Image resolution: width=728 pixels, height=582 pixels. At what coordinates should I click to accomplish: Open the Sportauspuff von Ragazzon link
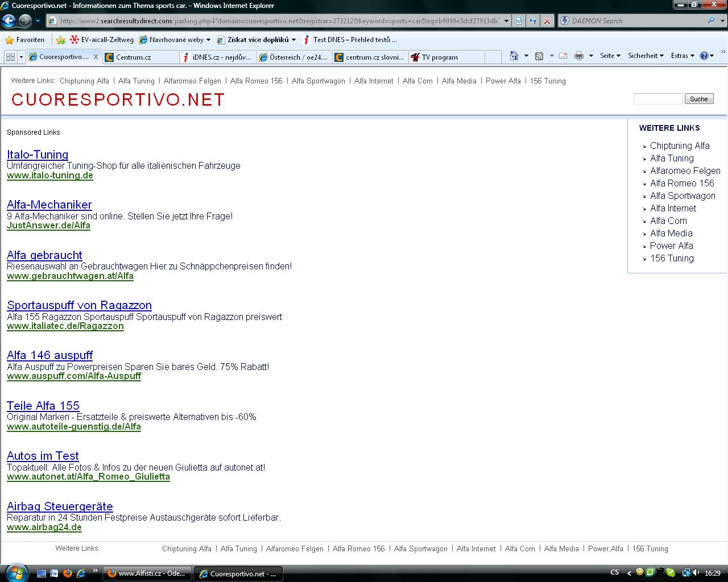click(x=79, y=305)
